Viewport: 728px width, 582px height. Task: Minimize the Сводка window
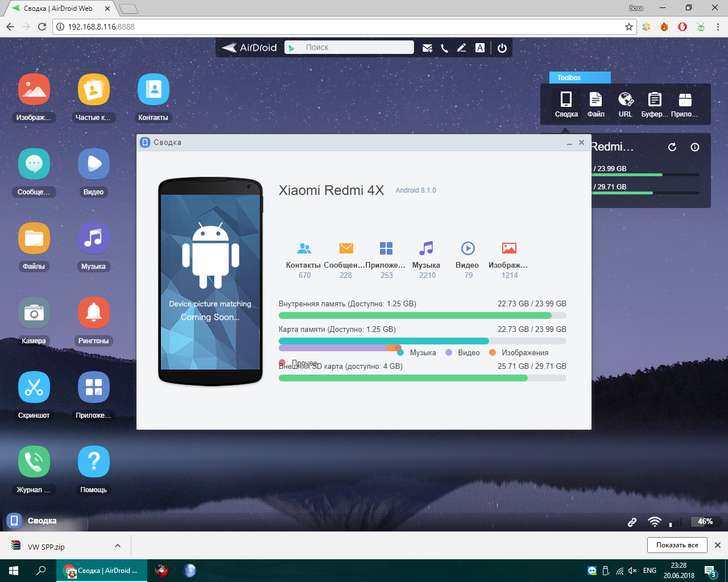click(569, 143)
